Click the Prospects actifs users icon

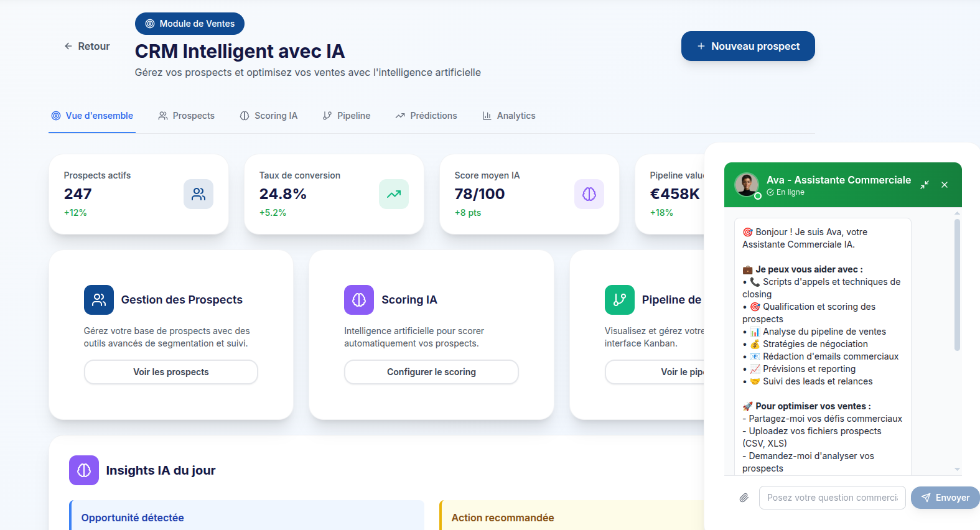click(x=198, y=194)
